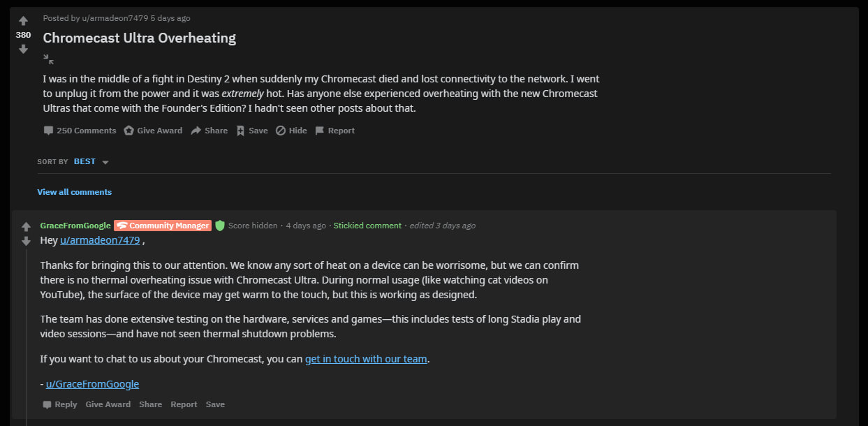Screen dimensions: 868x426
Task: Open GraceFromGoogle's user profile
Action: coord(75,226)
